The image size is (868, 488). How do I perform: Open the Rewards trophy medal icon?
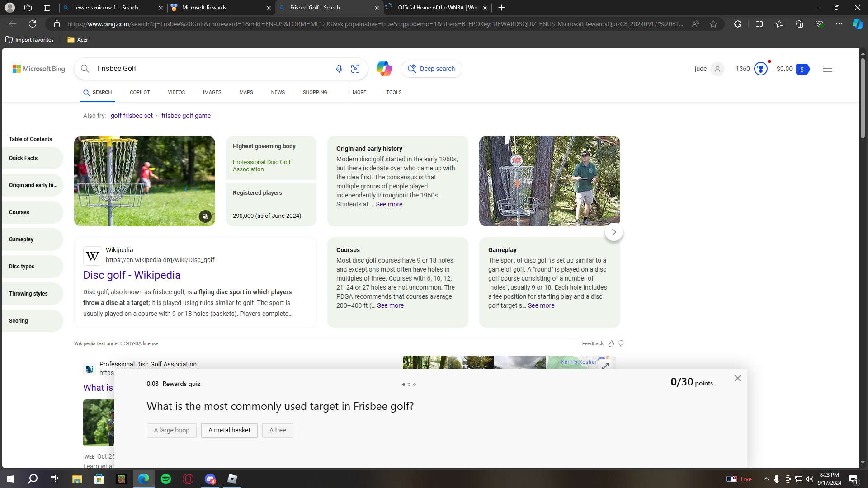[761, 69]
